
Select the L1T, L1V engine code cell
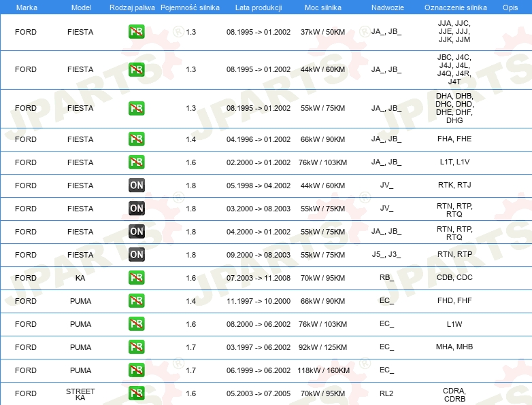(454, 162)
